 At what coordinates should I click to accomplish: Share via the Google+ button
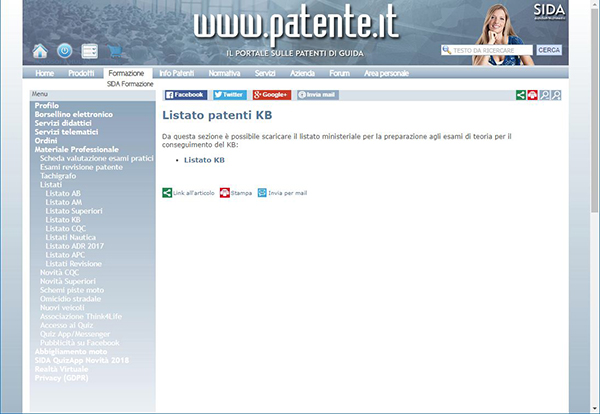click(271, 95)
